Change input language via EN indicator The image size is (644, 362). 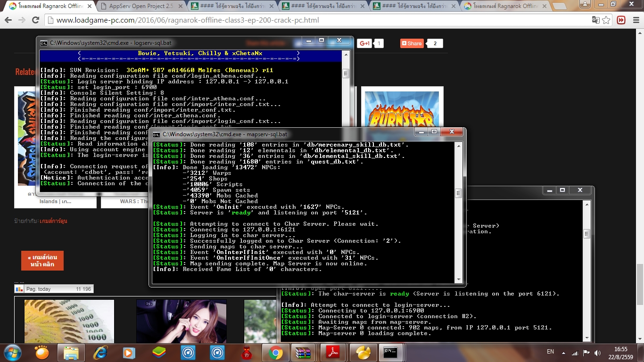point(550,352)
